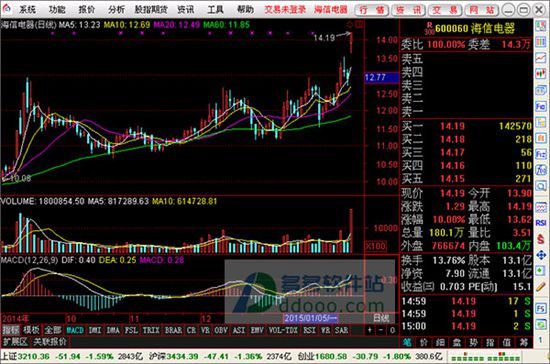The image size is (550, 364).
Task: Open the 工具 menu
Action: point(215,9)
